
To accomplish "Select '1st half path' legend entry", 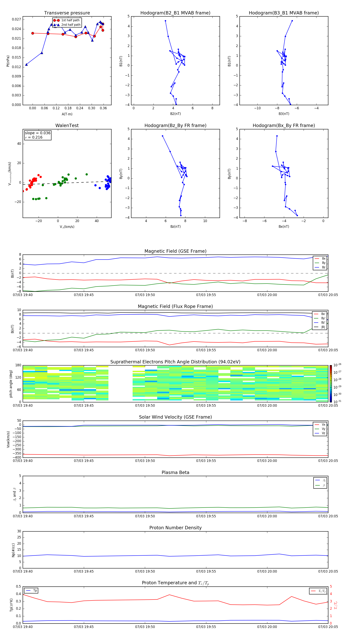I will point(66,20).
